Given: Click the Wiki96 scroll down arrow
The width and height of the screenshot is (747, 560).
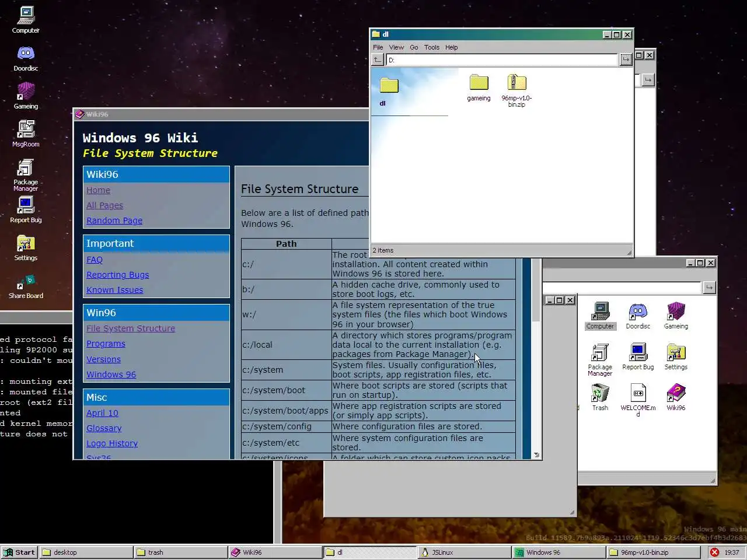Looking at the screenshot, I should point(536,455).
